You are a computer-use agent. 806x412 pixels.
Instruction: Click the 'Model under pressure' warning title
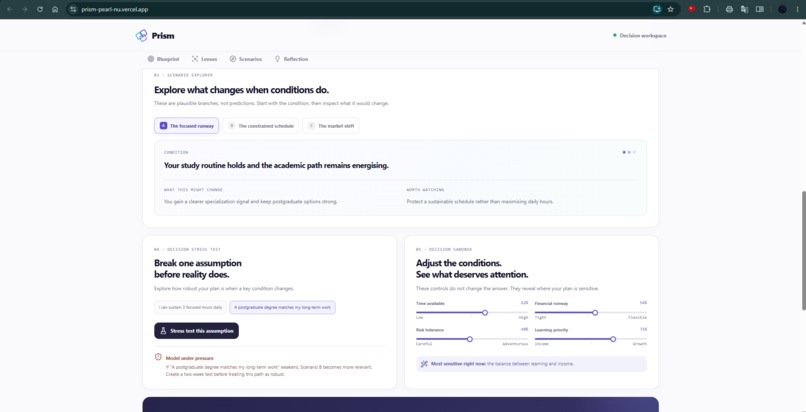click(x=190, y=358)
